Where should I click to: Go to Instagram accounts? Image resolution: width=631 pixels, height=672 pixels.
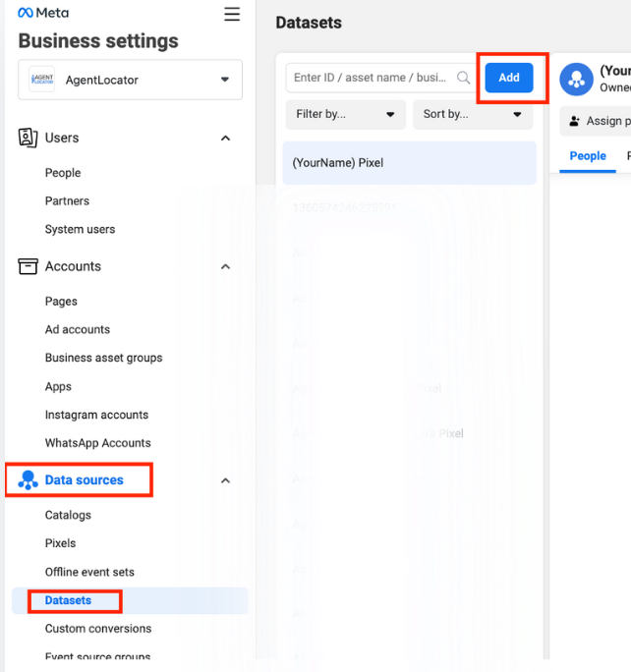[97, 415]
